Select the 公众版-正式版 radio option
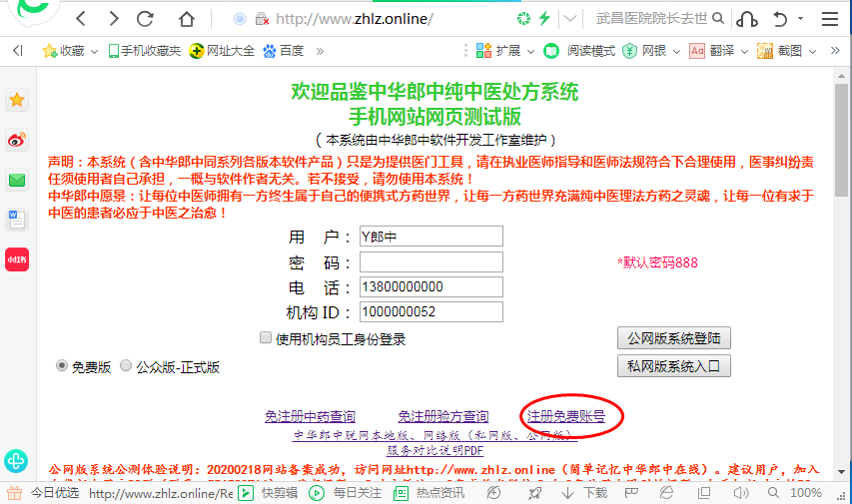Viewport: 852px width, 504px height. (x=126, y=366)
